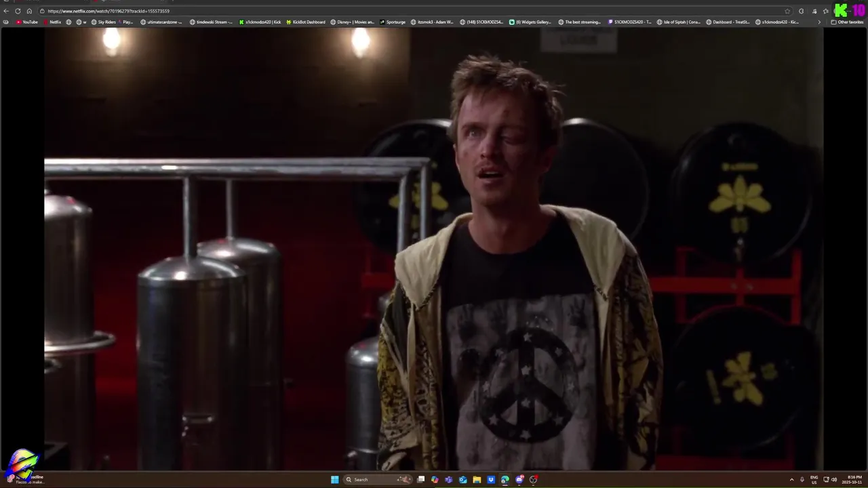Open the volume control in the tray

pos(834,479)
